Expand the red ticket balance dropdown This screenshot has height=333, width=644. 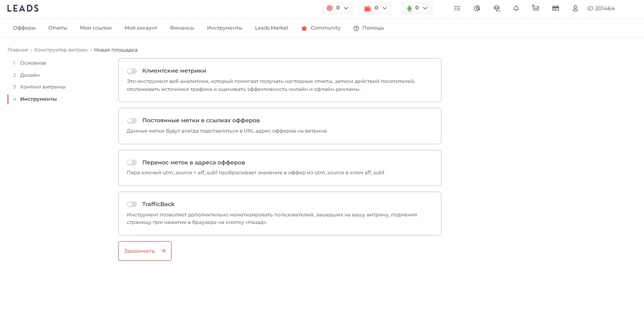click(375, 8)
